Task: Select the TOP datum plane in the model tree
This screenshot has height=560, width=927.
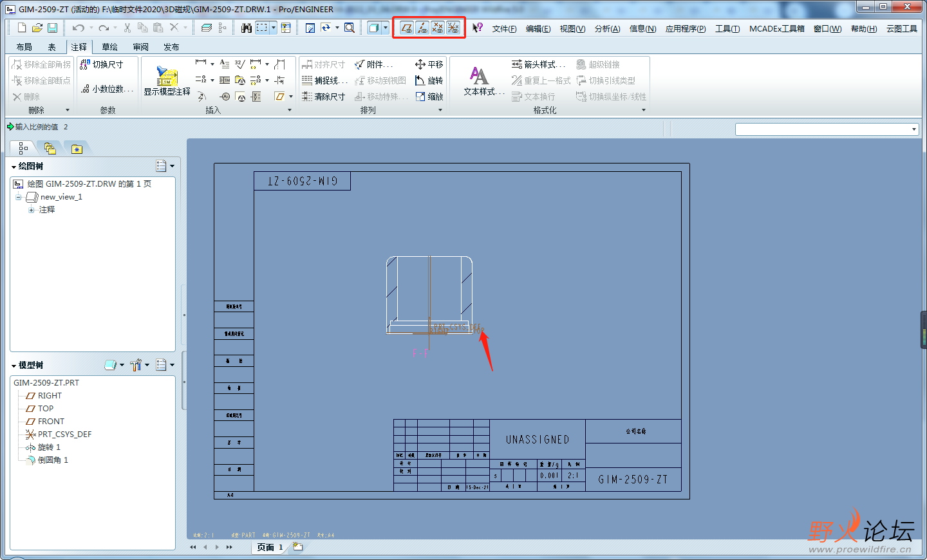Action: (x=46, y=408)
